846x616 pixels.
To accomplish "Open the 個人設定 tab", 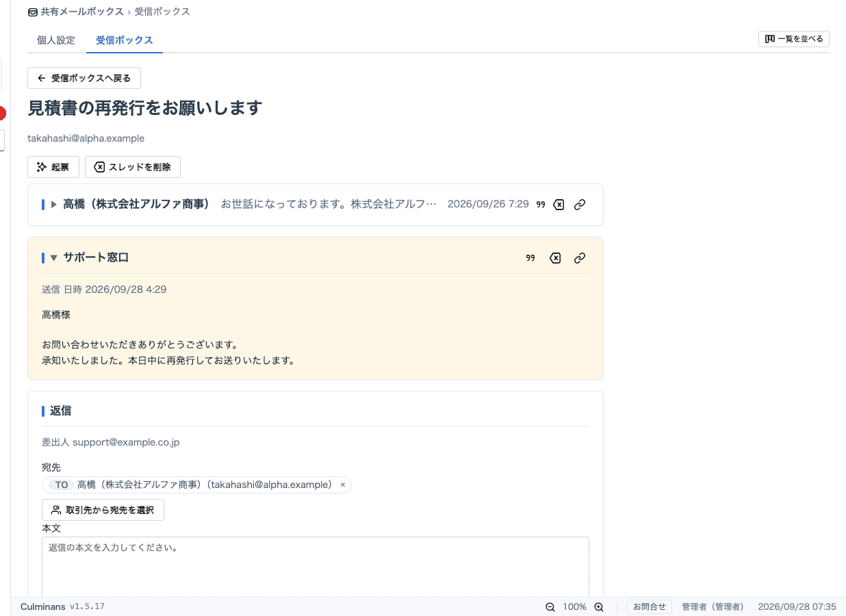I will point(56,40).
